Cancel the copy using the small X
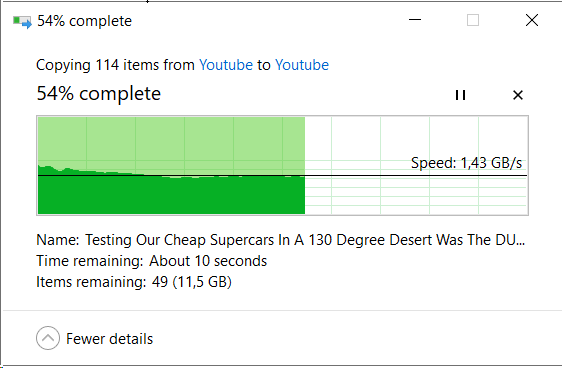The height and width of the screenshot is (368, 562). coord(518,95)
